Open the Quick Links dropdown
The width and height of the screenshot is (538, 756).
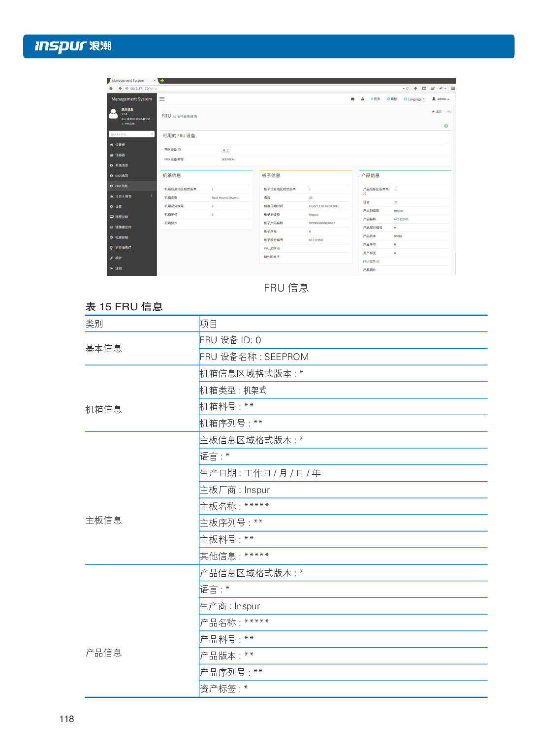pos(131,134)
